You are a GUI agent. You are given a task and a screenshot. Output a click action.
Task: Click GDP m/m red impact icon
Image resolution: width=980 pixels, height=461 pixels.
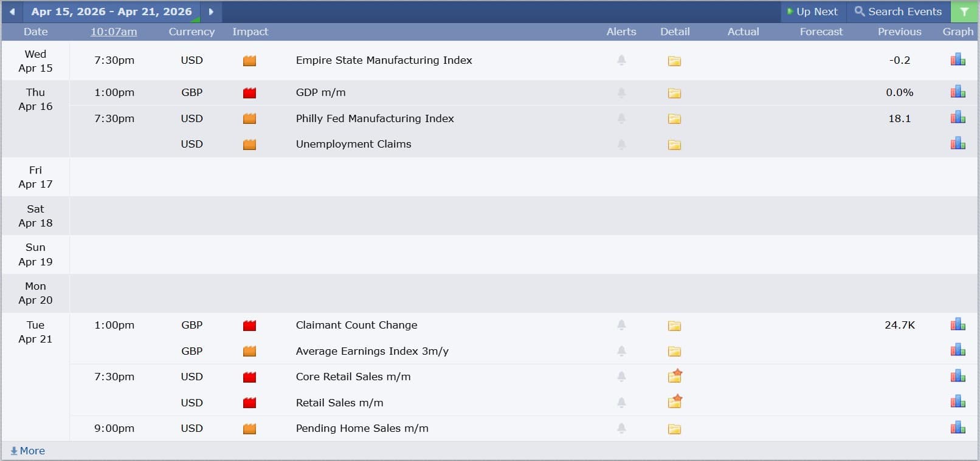pos(249,93)
